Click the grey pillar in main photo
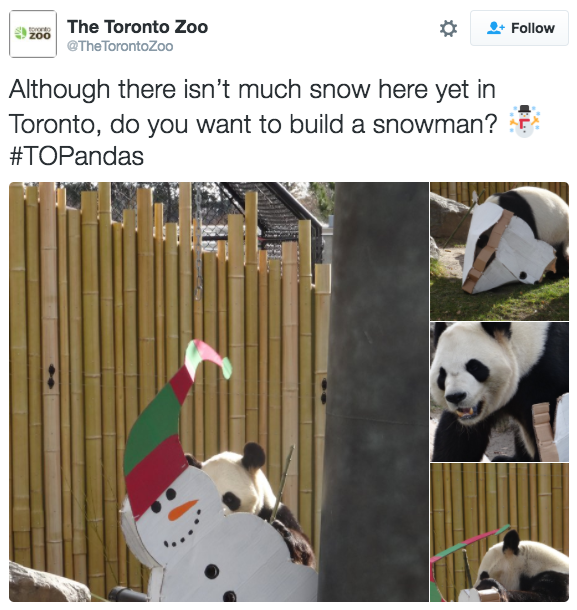The image size is (577, 610). [374, 392]
